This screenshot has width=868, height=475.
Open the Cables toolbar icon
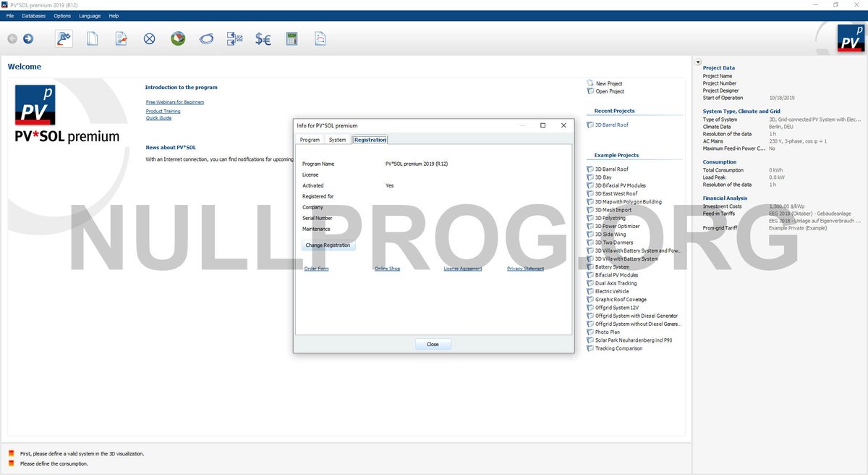click(206, 40)
